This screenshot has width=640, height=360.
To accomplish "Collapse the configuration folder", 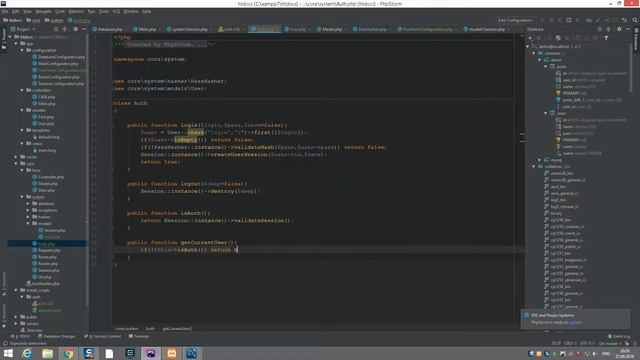I will coord(22,50).
